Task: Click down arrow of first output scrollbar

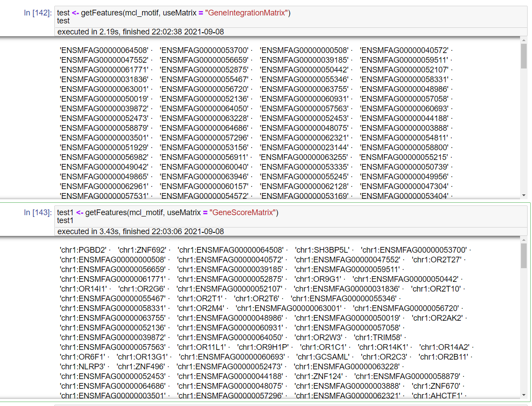Action: [524, 195]
